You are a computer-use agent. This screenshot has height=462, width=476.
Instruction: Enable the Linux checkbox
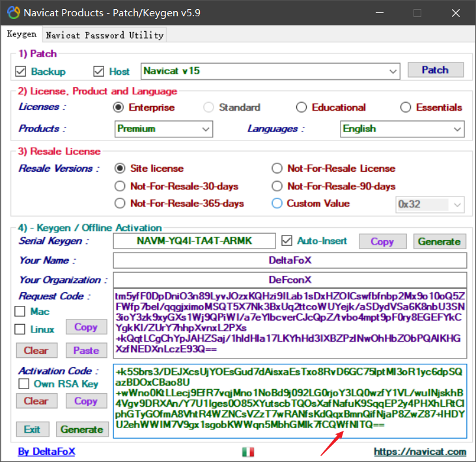pyautogui.click(x=20, y=329)
